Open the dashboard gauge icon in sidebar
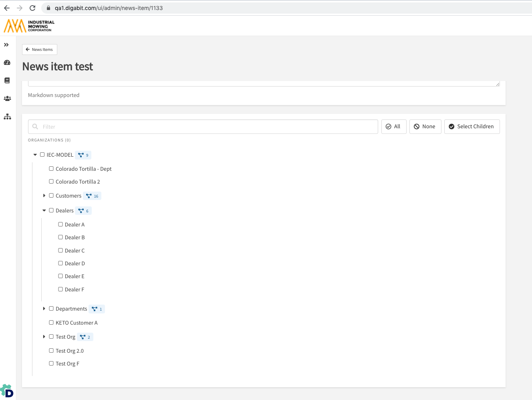 click(7, 63)
